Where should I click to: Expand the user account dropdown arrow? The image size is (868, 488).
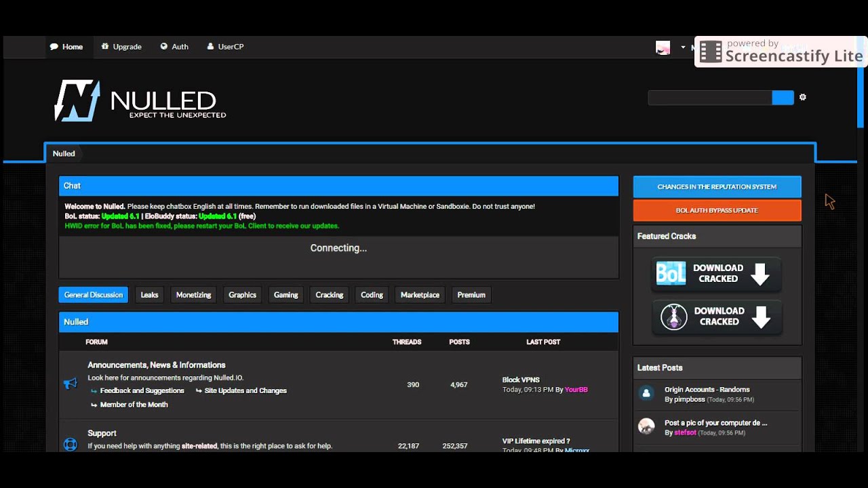pyautogui.click(x=683, y=47)
